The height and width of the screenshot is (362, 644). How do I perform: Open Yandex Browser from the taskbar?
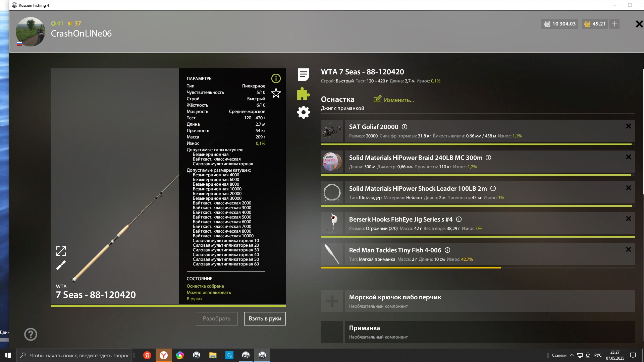[x=164, y=355]
